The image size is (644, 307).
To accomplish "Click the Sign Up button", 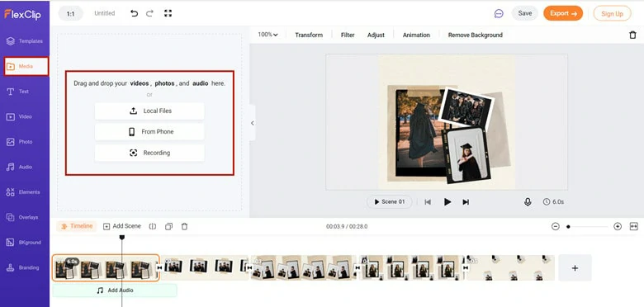I will (612, 13).
